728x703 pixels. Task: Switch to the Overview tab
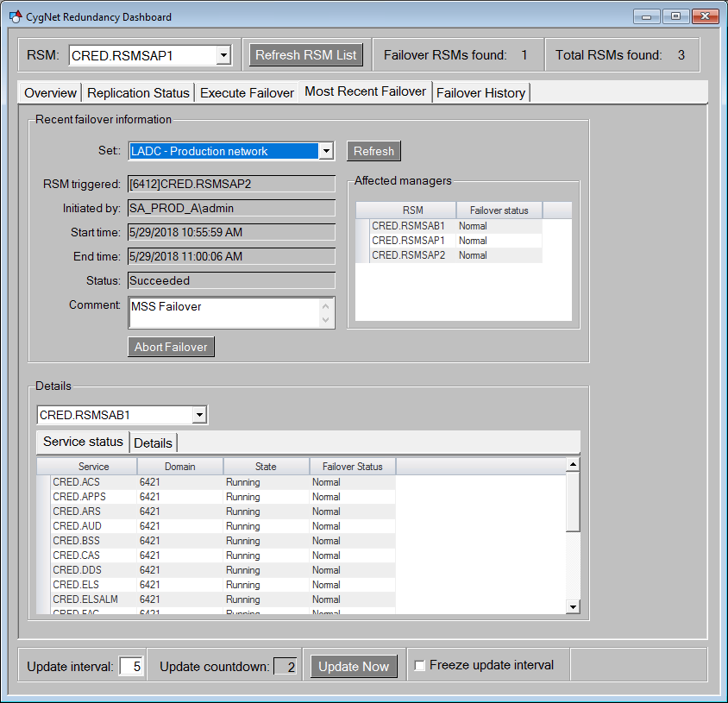tap(50, 93)
